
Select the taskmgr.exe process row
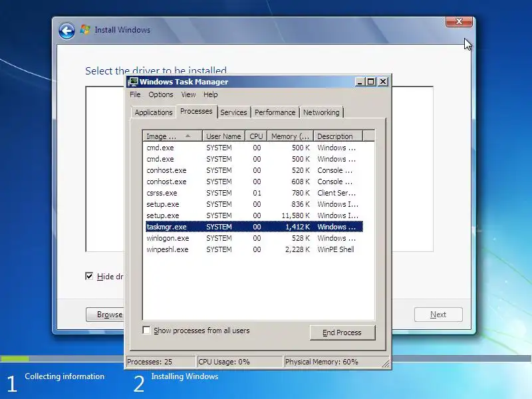pyautogui.click(x=254, y=227)
